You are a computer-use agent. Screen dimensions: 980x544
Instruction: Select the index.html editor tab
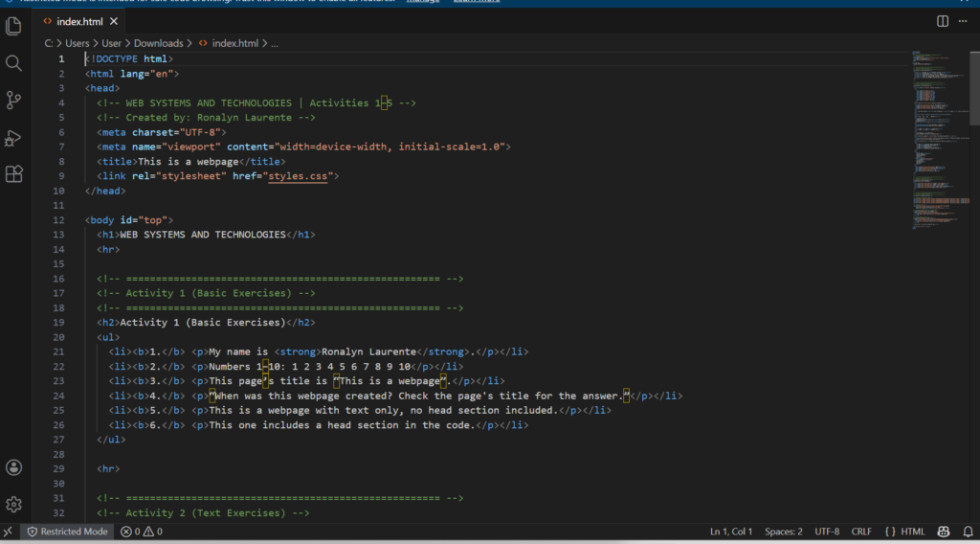coord(80,20)
